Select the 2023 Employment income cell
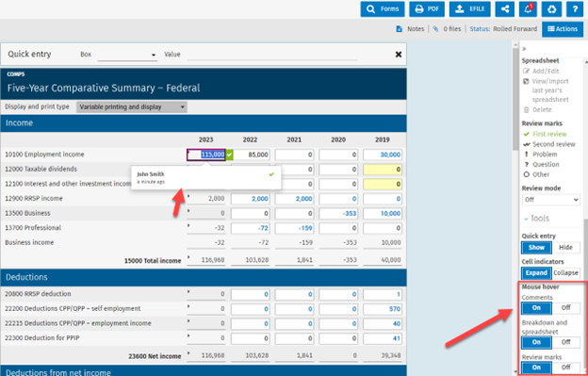Image resolution: width=588 pixels, height=376 pixels. click(206, 155)
